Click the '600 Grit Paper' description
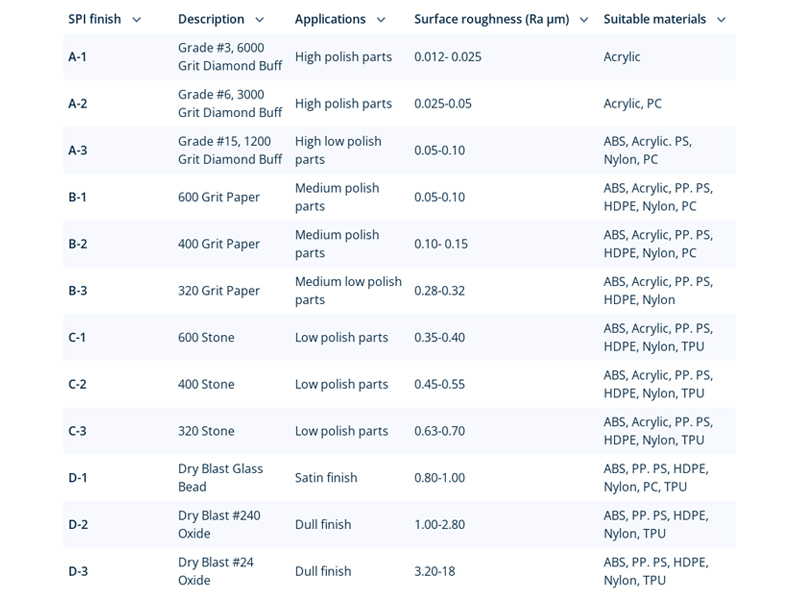800x600 pixels. [x=219, y=197]
